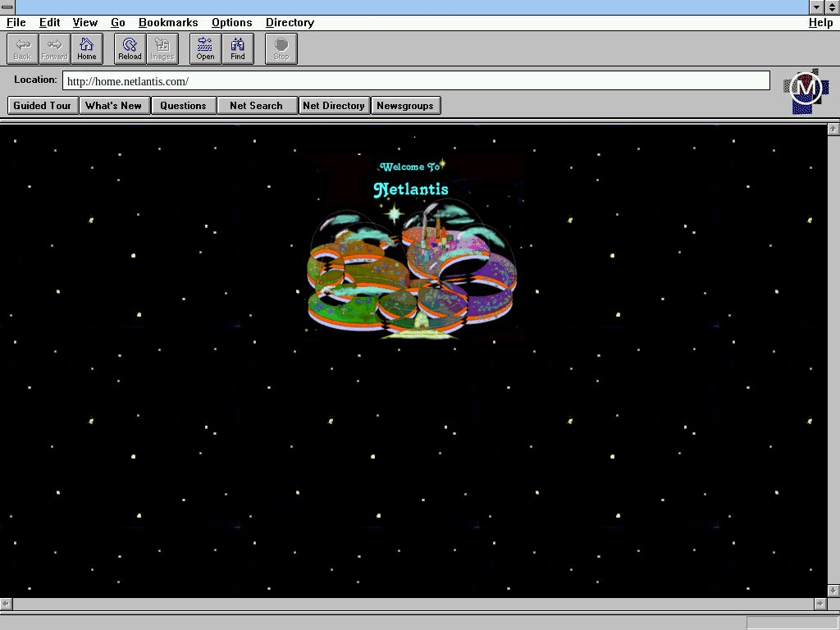Open the Bookmarks menu

(x=168, y=23)
